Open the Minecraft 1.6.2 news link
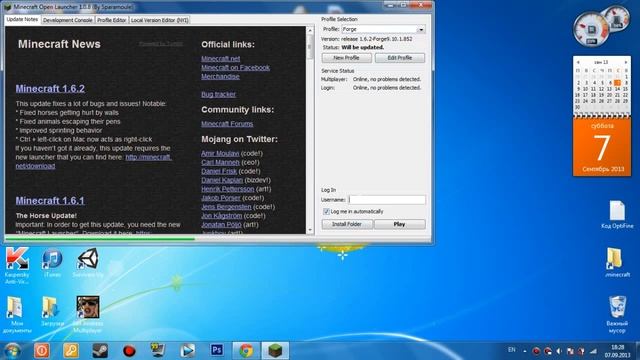 (50, 89)
